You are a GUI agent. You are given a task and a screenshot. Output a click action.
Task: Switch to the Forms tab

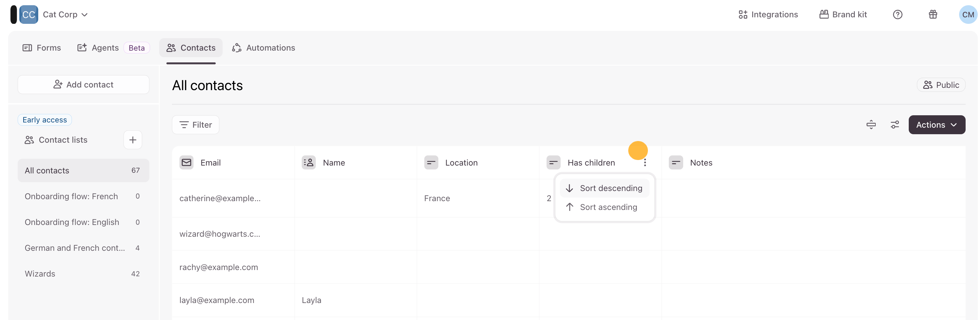tap(42, 48)
